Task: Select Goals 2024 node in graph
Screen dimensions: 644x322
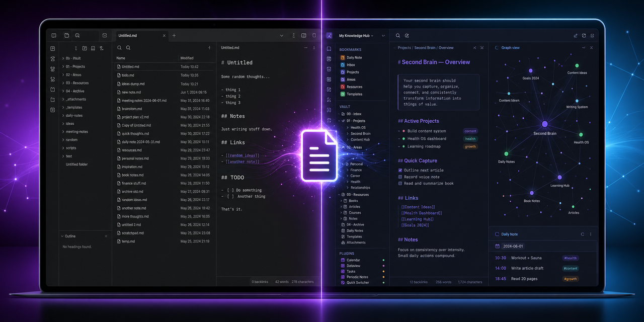Action: tap(530, 71)
